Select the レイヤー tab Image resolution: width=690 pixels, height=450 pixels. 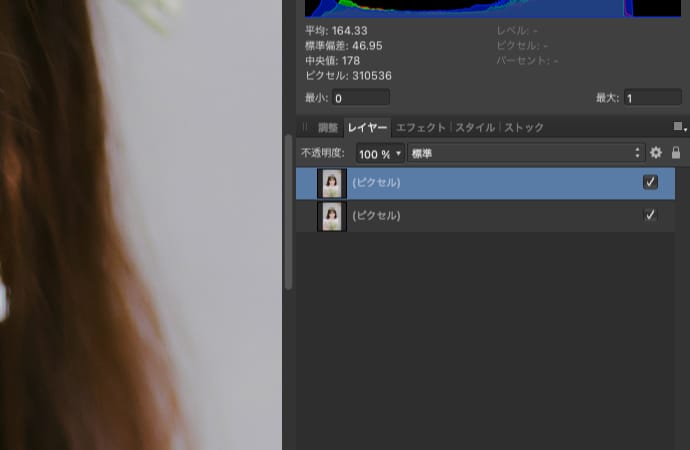tap(367, 128)
